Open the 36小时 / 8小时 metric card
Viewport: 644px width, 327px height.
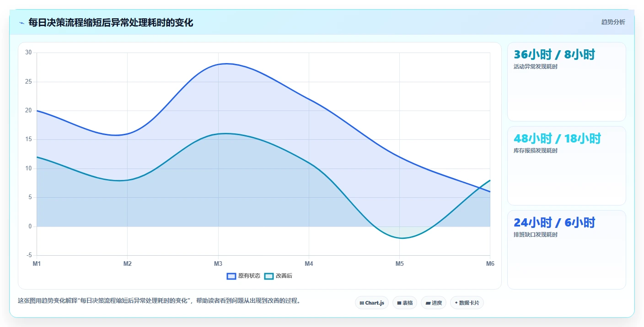point(567,82)
